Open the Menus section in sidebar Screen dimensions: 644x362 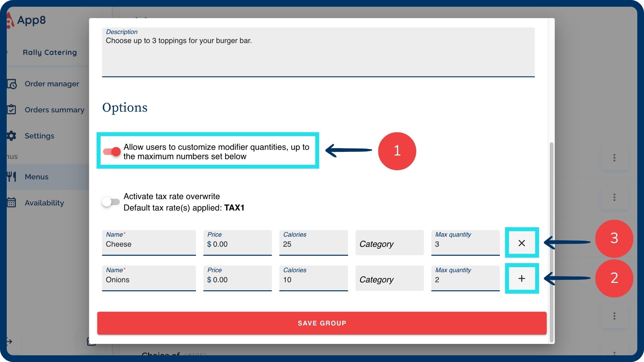pyautogui.click(x=37, y=177)
